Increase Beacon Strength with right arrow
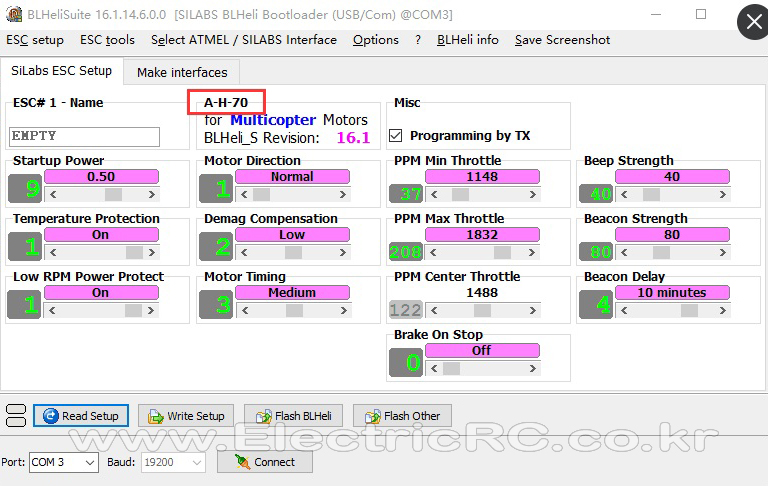768x486 pixels. pyautogui.click(x=723, y=252)
